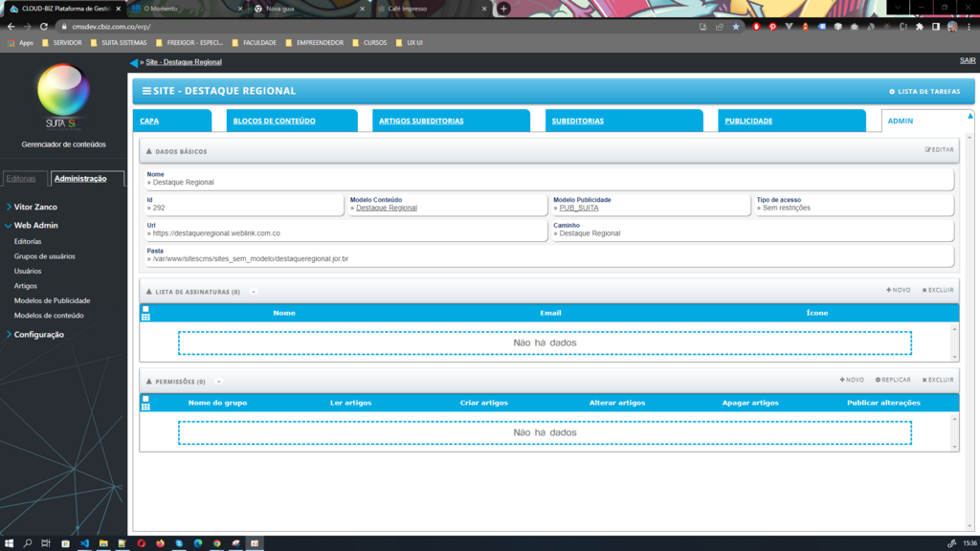The image size is (980, 551).
Task: Go back with browser back arrow
Action: 11,27
